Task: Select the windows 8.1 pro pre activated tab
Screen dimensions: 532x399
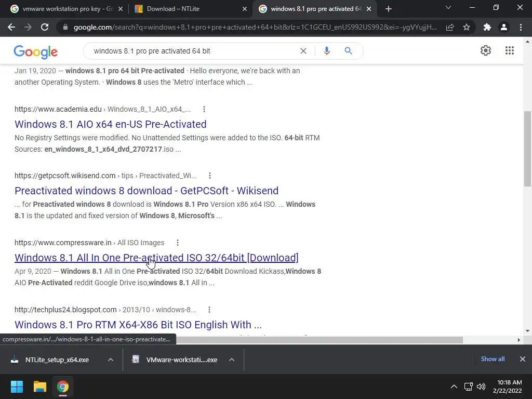Action: tap(314, 9)
